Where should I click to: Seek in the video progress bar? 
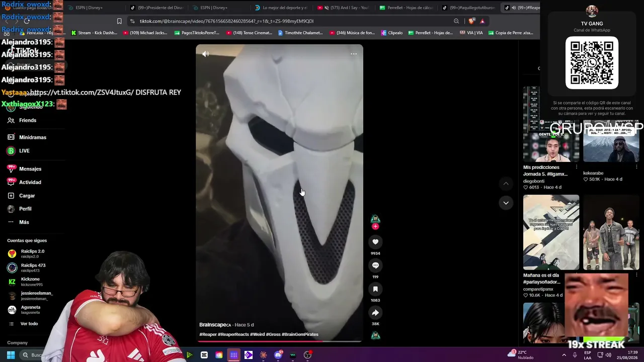(x=279, y=341)
